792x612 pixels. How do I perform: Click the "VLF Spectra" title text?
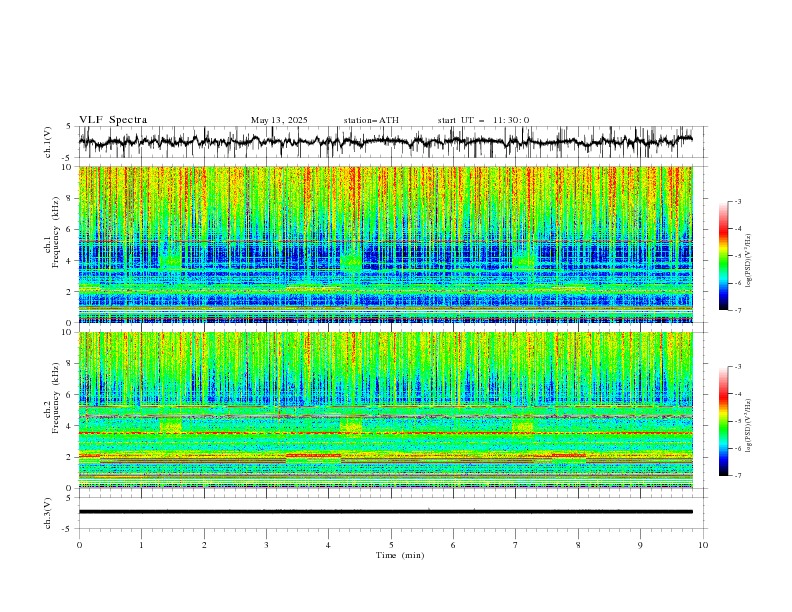[113, 120]
